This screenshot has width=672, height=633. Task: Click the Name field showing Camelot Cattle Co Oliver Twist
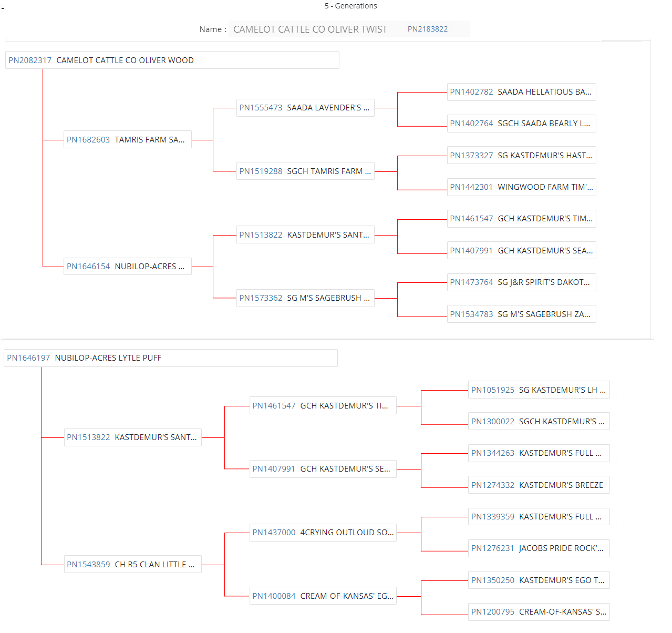pos(310,29)
